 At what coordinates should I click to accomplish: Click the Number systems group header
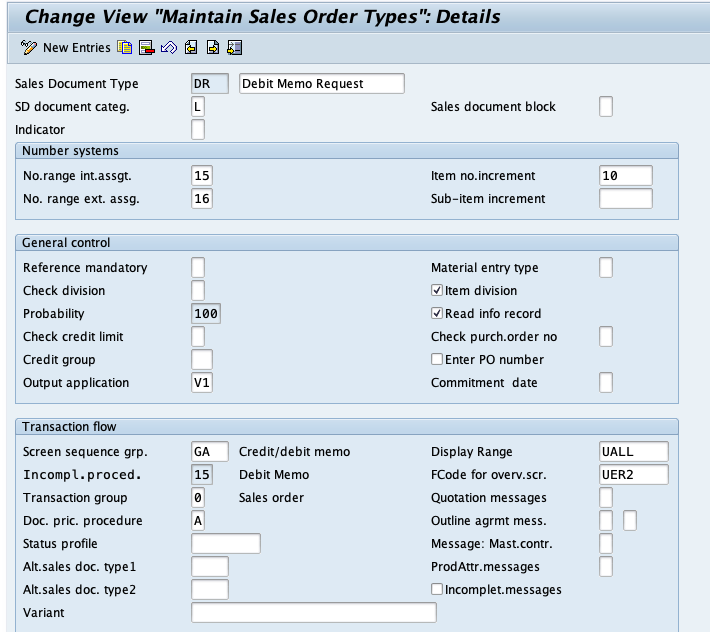pos(347,151)
